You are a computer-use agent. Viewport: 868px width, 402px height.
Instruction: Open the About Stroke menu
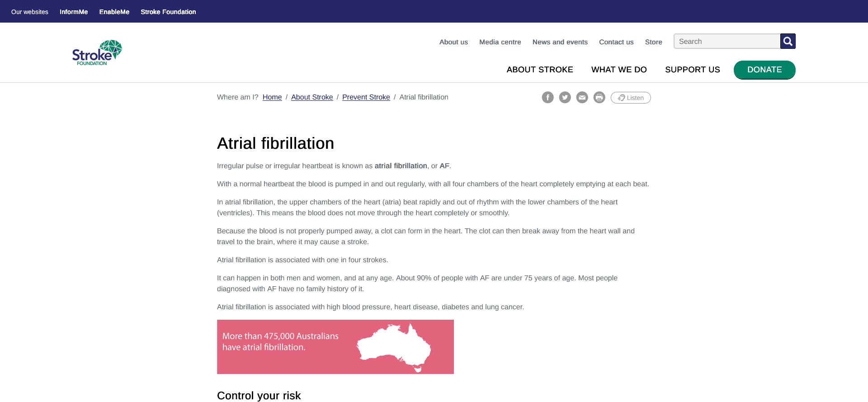[x=539, y=70]
